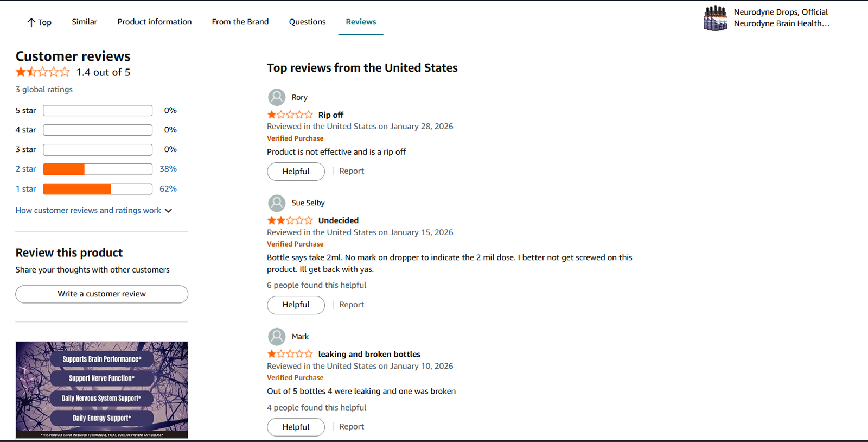The height and width of the screenshot is (442, 868).
Task: Open the Product information tab
Action: tap(155, 22)
